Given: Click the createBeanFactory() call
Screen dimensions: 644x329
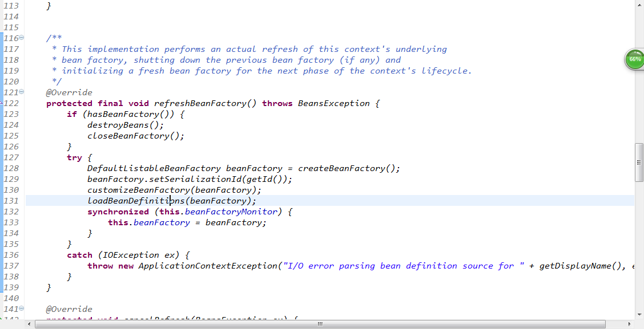Looking at the screenshot, I should tap(347, 168).
